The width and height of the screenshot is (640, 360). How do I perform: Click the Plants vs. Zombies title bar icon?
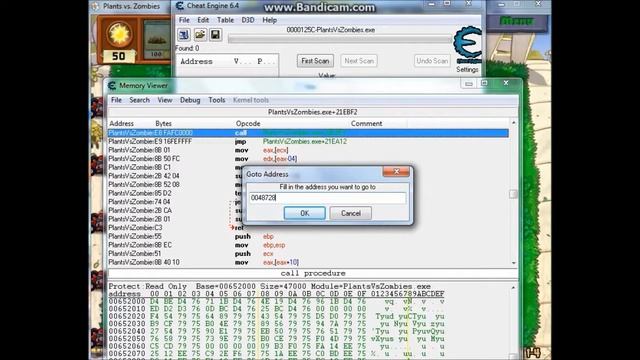96,6
